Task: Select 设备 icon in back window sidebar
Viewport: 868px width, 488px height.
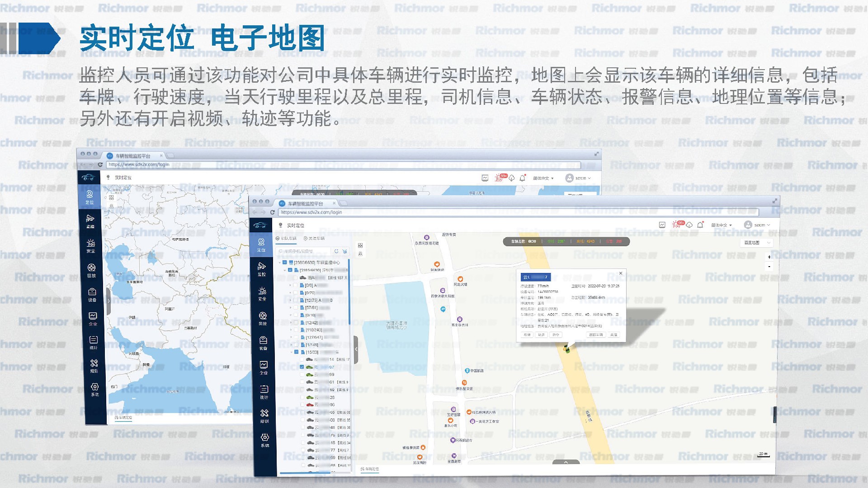Action: (x=92, y=292)
